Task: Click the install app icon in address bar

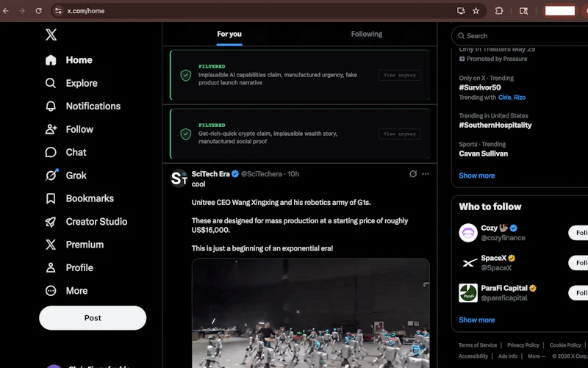Action: [461, 11]
